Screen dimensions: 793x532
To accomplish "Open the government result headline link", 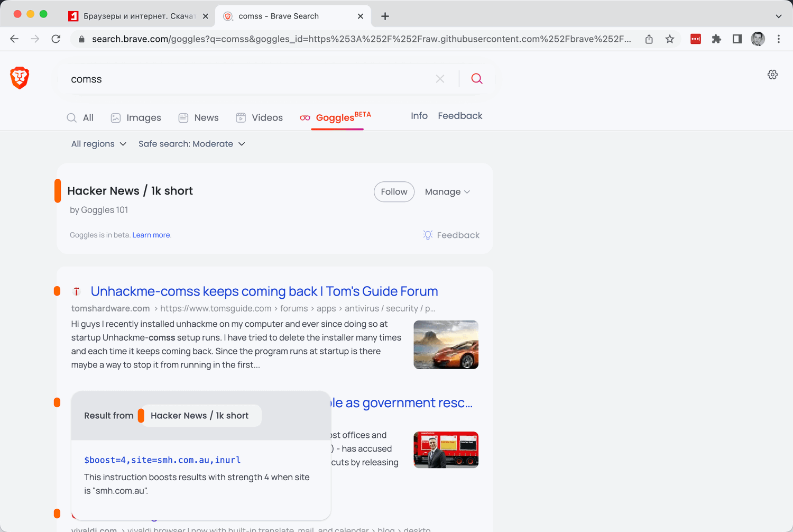I will [x=402, y=403].
